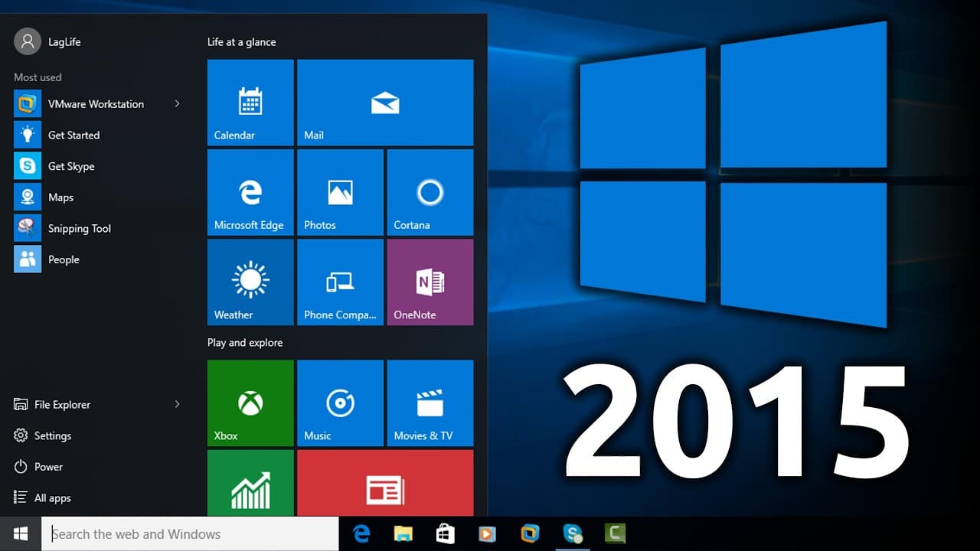The image size is (980, 551).
Task: Click the People icon in Most used
Action: point(28,259)
